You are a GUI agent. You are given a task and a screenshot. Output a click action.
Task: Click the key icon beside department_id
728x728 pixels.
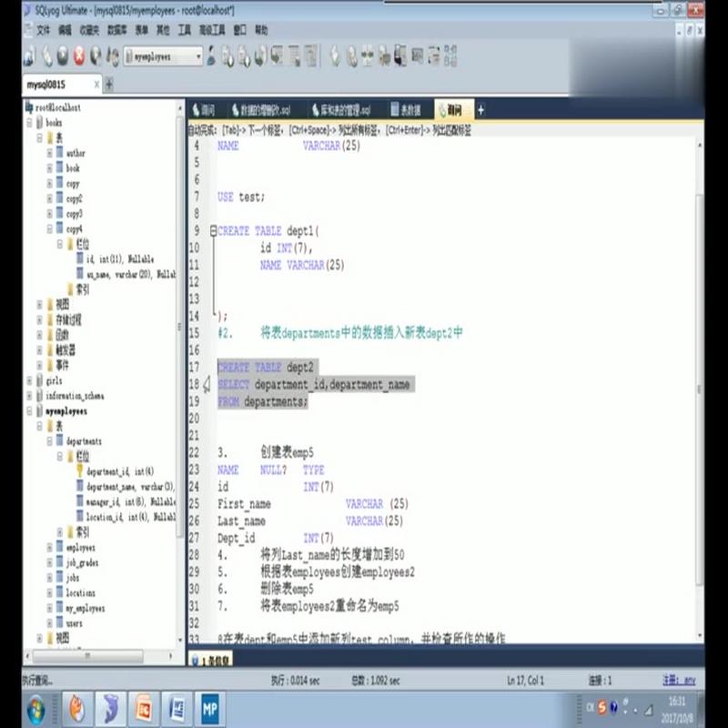(80, 471)
